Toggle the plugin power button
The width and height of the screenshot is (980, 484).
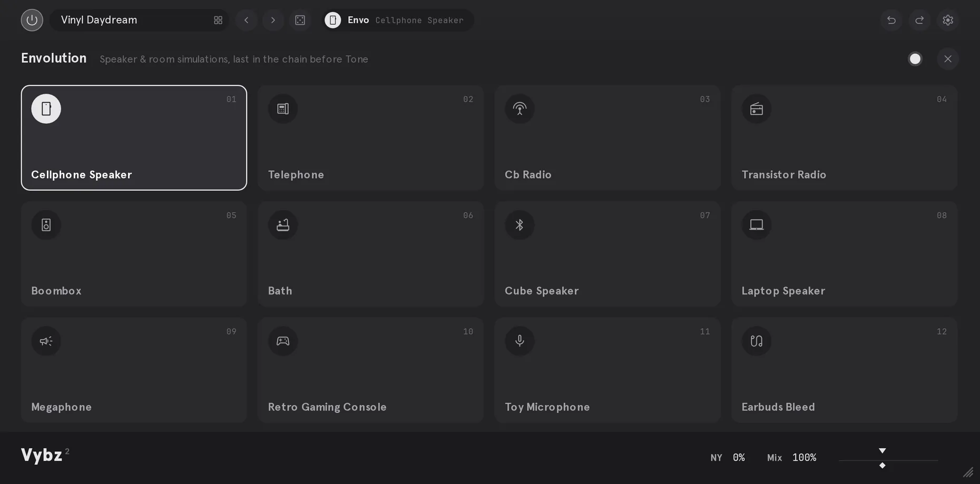pyautogui.click(x=32, y=20)
